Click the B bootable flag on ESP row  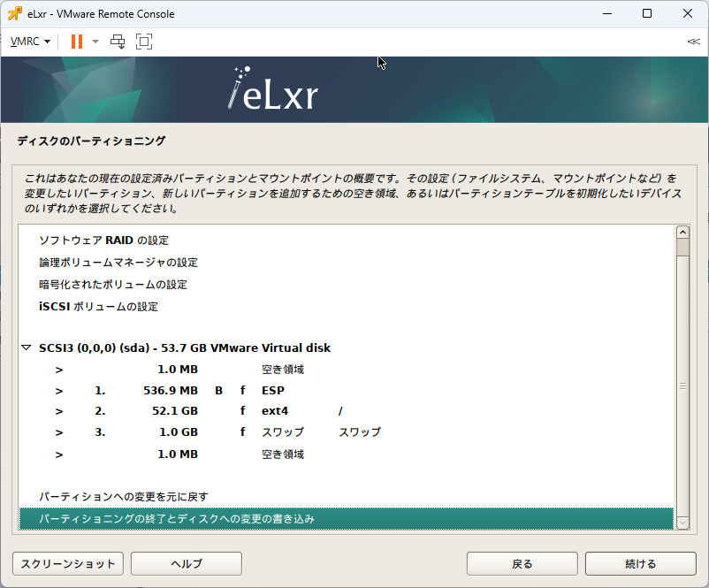(x=219, y=390)
